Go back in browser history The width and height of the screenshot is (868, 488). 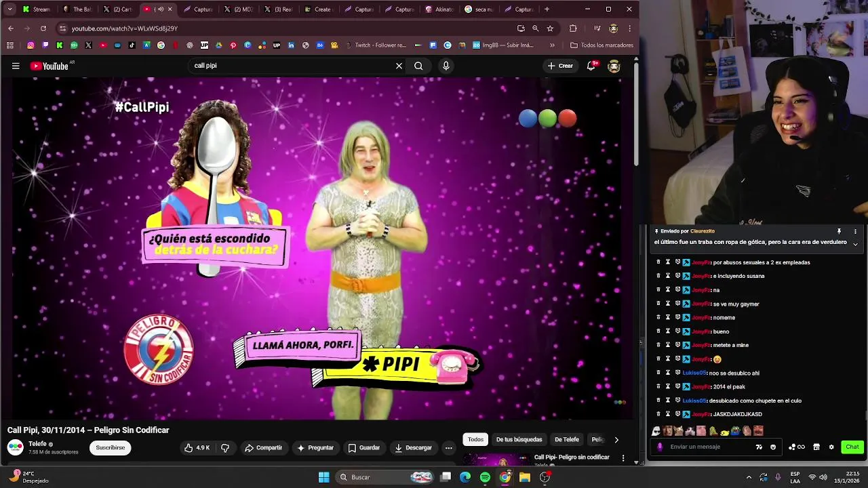tap(11, 28)
